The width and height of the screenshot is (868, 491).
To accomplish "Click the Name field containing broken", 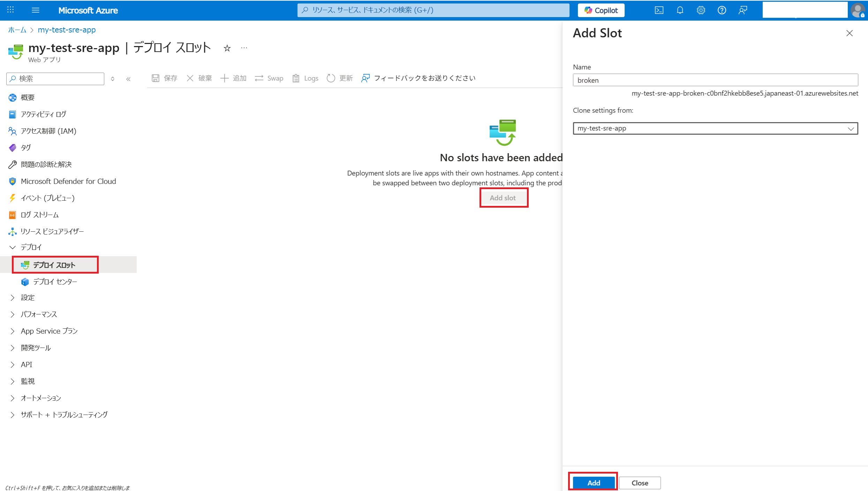I will tap(715, 80).
